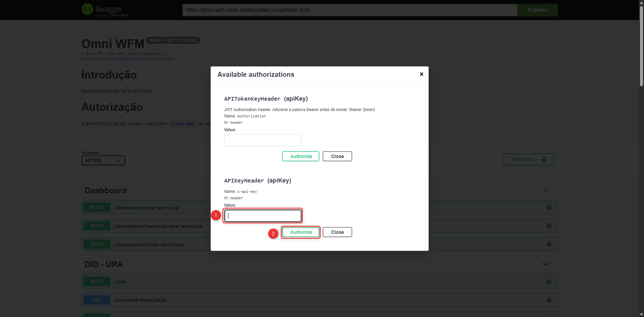Open the docs-wfm spec.json link
644x317 pixels.
point(127,59)
